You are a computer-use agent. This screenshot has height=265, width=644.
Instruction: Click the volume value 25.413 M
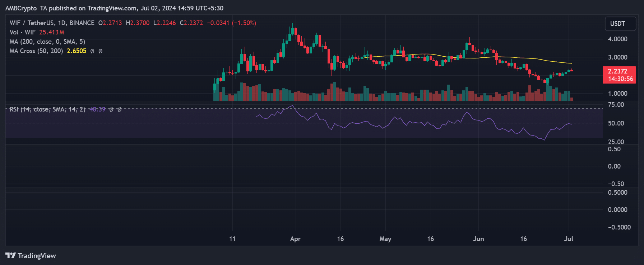52,32
